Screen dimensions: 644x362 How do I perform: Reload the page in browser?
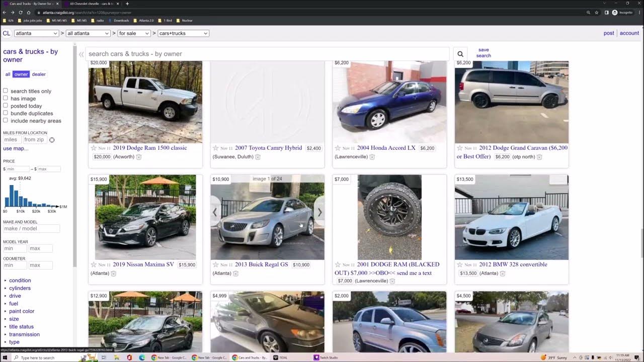[21, 12]
